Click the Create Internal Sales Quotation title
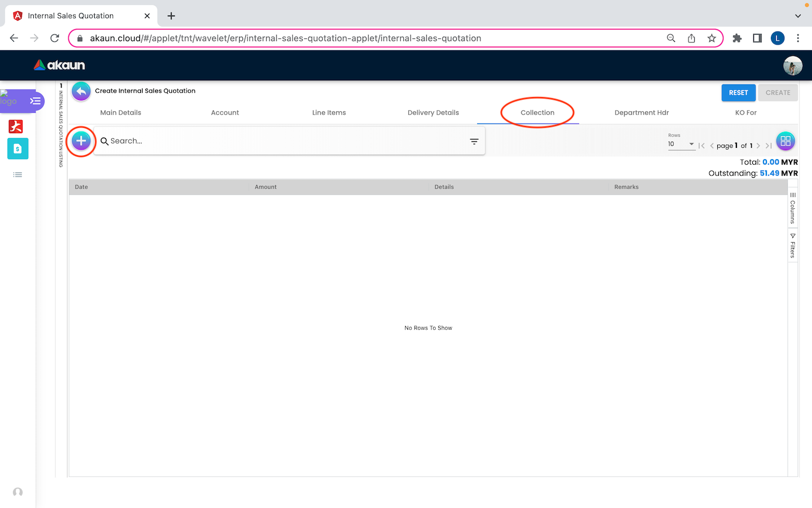812x508 pixels. point(145,91)
